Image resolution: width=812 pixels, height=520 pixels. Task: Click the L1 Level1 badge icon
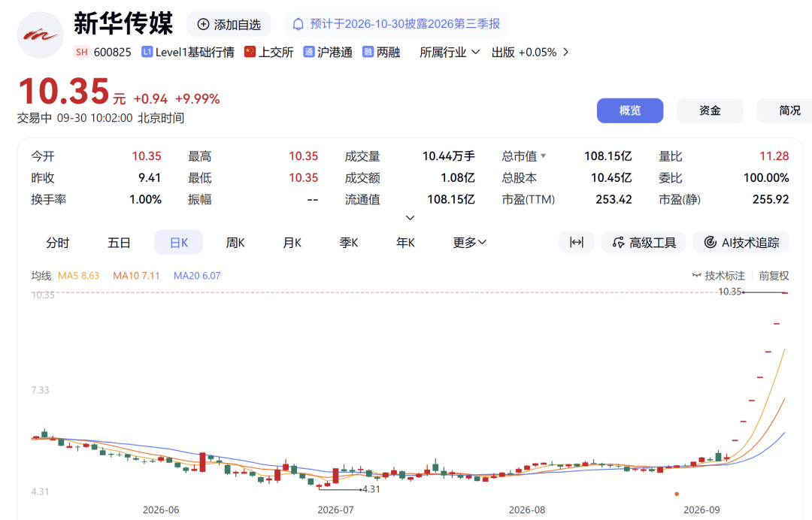click(147, 52)
